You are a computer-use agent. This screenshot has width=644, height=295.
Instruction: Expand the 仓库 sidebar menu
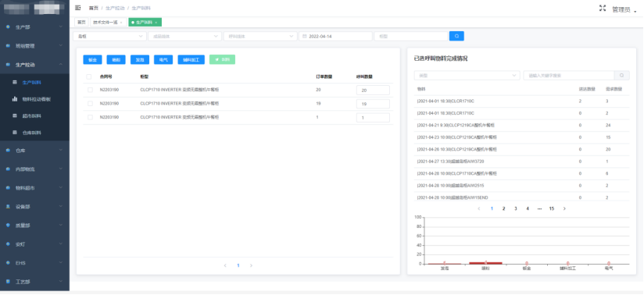pos(34,151)
